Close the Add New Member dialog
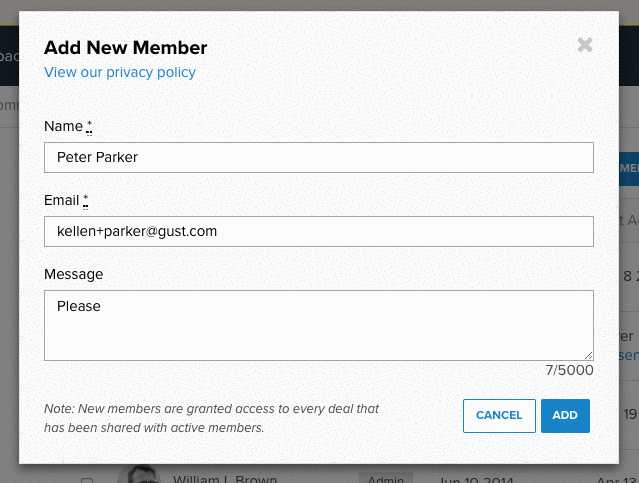 (585, 45)
